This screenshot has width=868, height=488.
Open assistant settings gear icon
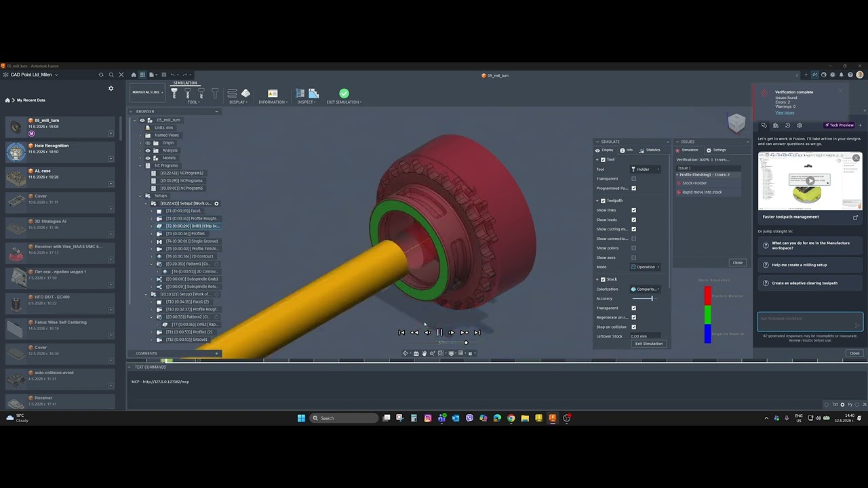pos(800,125)
